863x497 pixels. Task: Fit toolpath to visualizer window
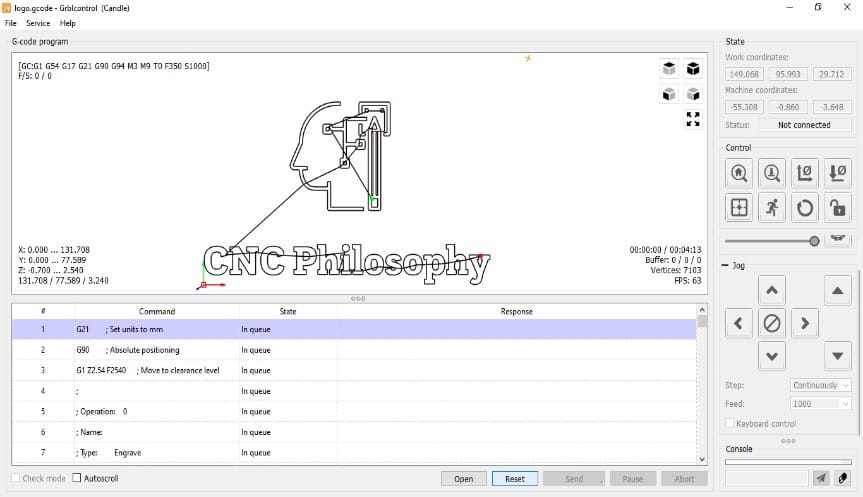point(693,119)
